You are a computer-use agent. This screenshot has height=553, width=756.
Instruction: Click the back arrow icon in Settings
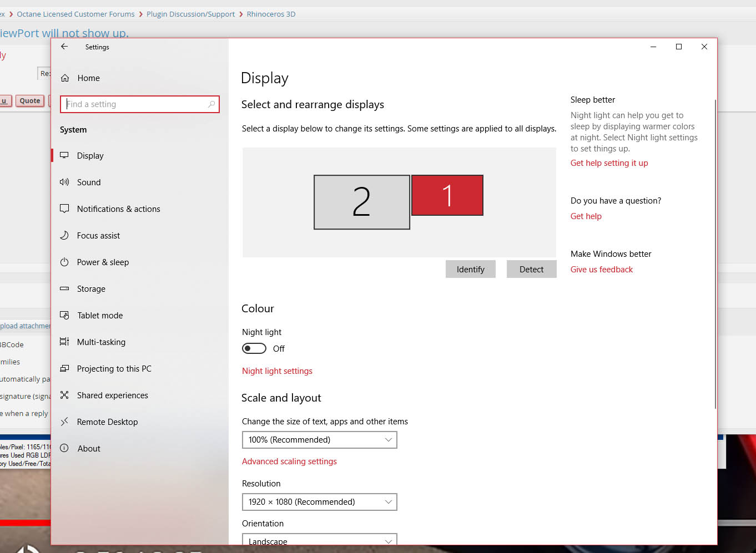tap(64, 47)
